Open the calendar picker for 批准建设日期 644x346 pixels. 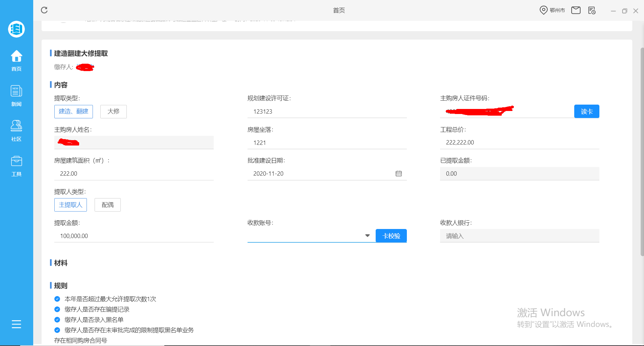(398, 173)
